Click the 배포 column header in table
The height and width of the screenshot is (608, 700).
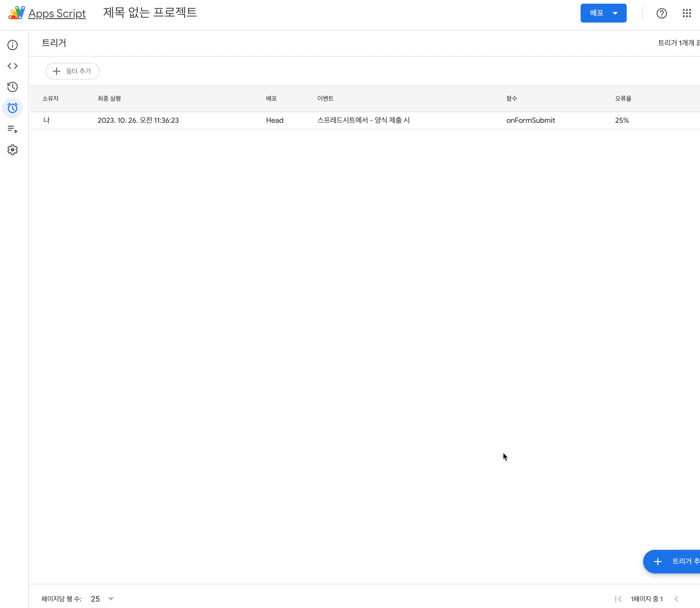(271, 98)
